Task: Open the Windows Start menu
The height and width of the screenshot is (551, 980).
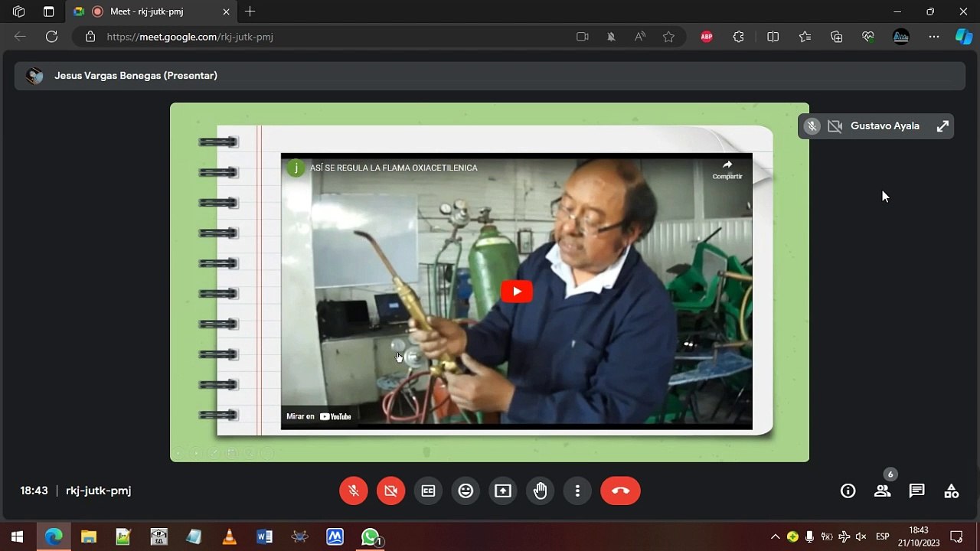Action: point(17,536)
